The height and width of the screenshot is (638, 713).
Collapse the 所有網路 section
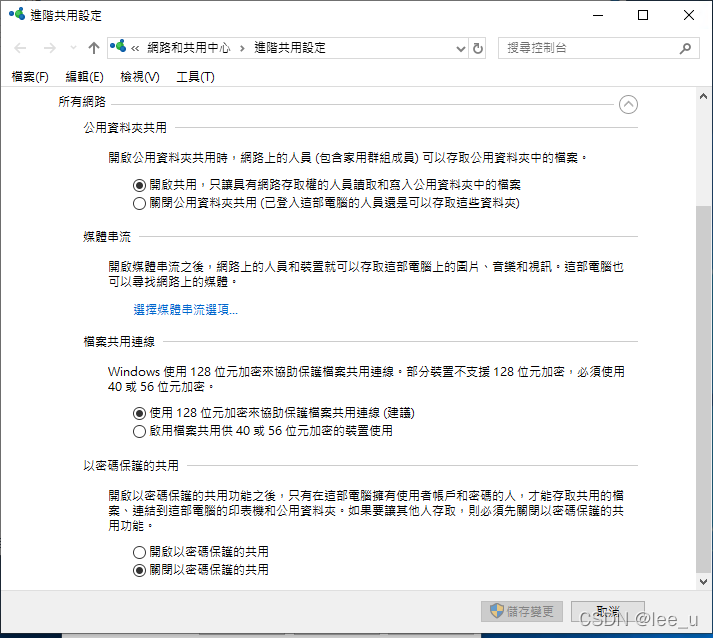click(x=628, y=105)
